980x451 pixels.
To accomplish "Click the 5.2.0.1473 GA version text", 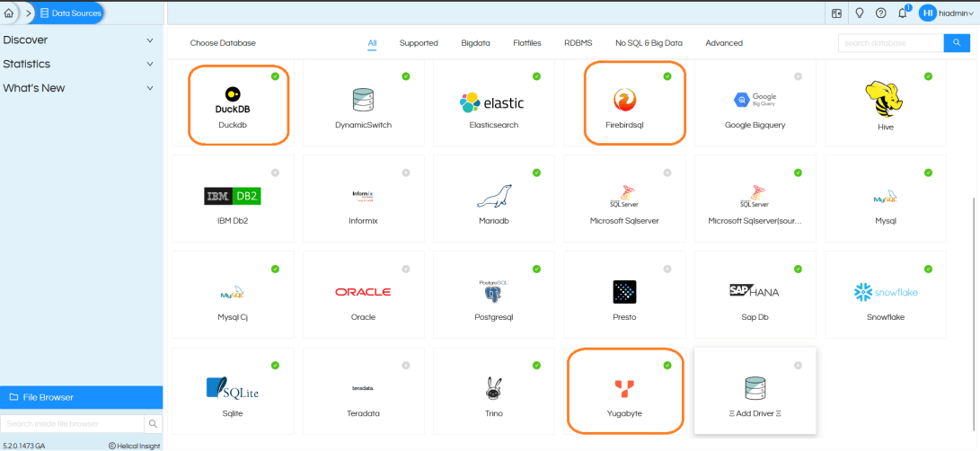I will click(x=23, y=446).
